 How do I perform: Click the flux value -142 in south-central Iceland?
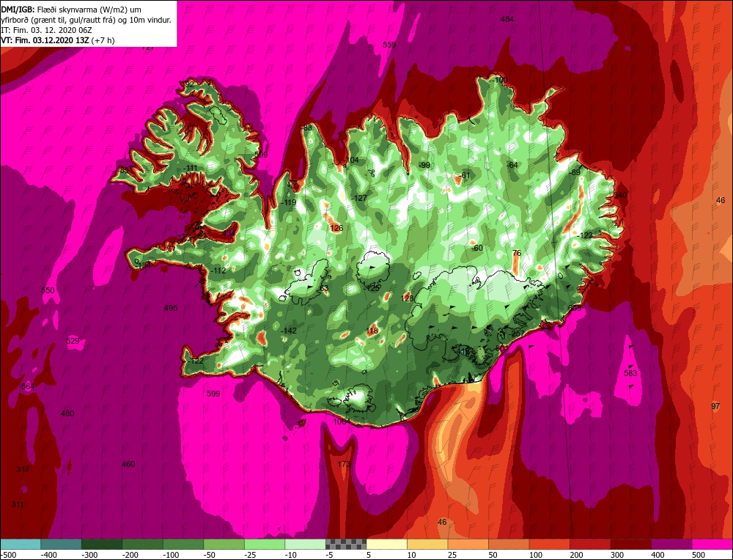(288, 331)
